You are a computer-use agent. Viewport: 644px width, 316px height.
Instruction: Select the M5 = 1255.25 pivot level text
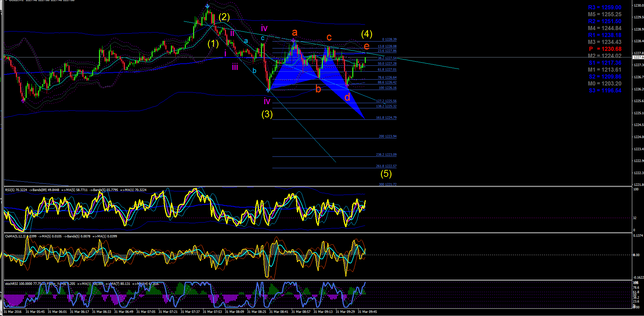pos(605,15)
